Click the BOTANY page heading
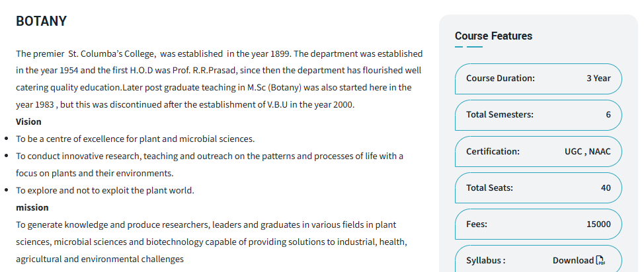 (41, 21)
